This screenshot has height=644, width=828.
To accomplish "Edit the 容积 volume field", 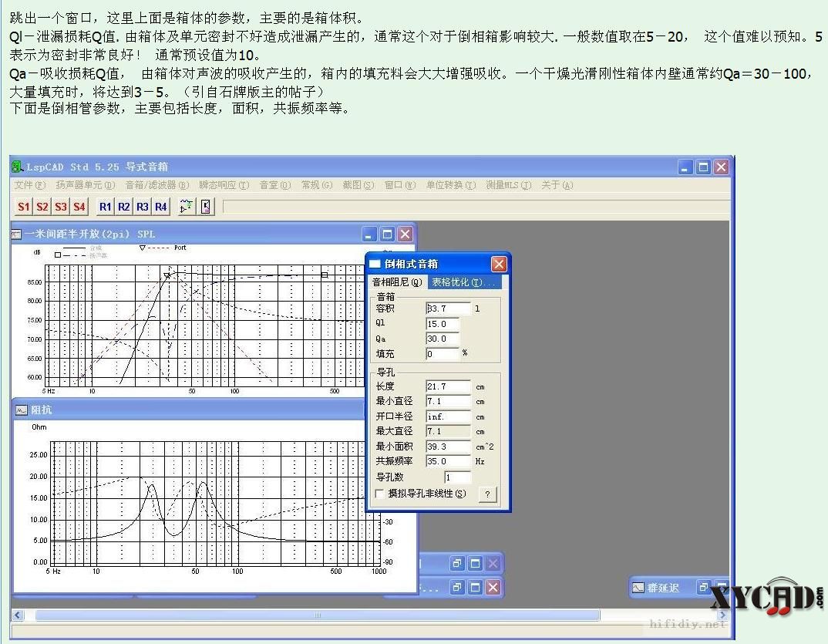I will tap(448, 309).
